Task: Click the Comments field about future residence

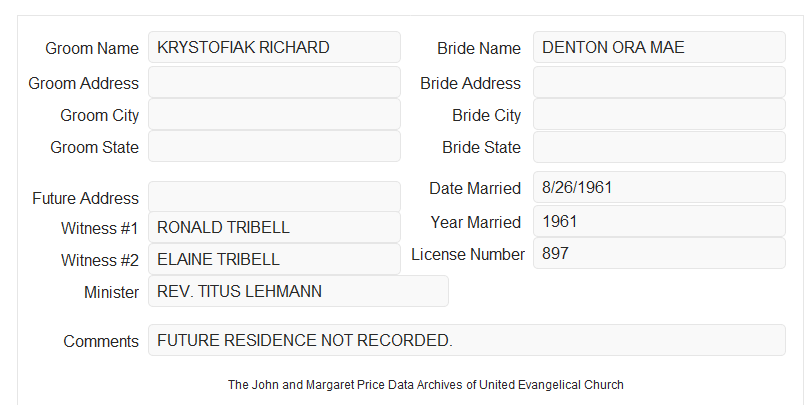Action: pyautogui.click(x=467, y=340)
